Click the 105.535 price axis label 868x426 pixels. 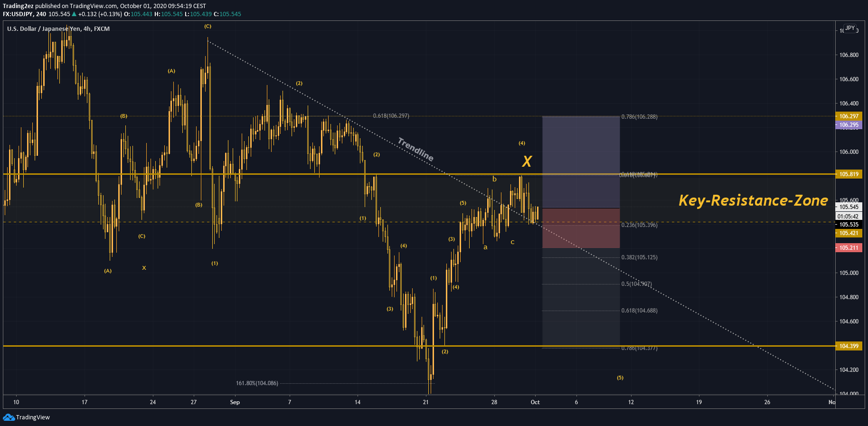[x=849, y=225]
